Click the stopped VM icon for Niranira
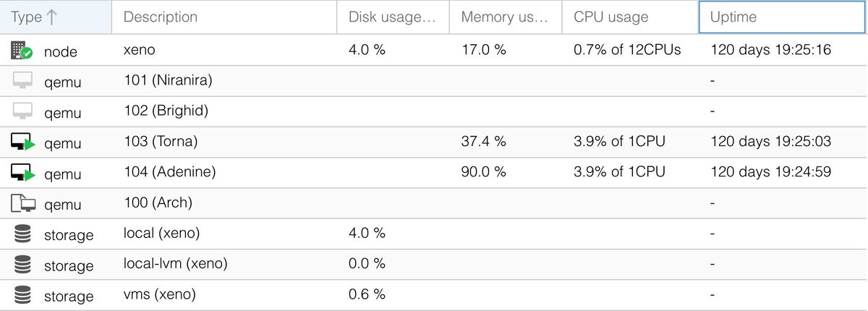868x311 pixels. [22, 82]
